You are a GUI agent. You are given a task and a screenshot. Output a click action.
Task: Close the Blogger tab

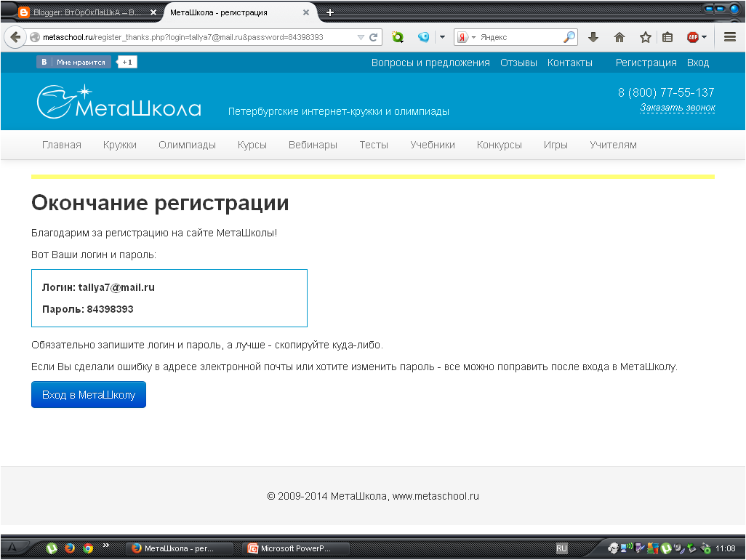coord(153,12)
